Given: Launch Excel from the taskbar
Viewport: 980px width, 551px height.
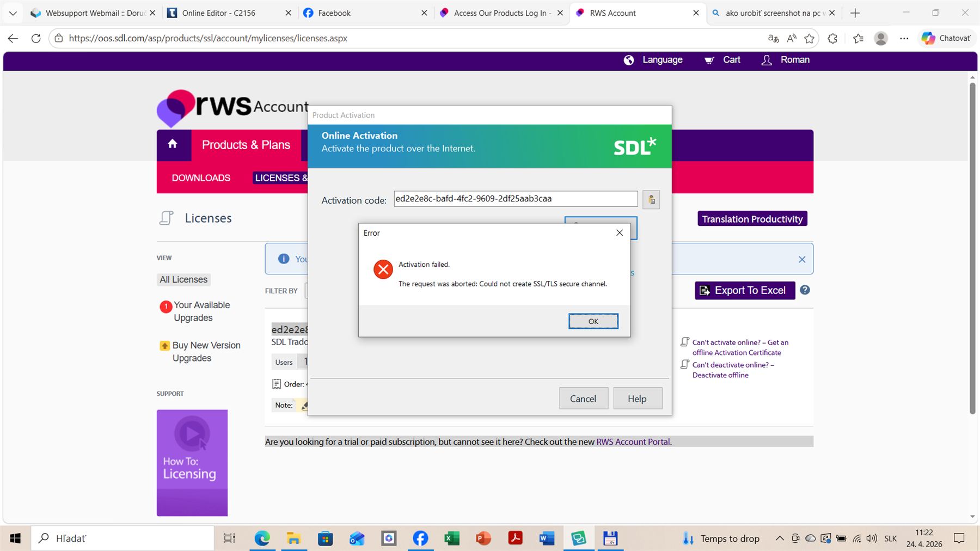Looking at the screenshot, I should click(x=451, y=538).
